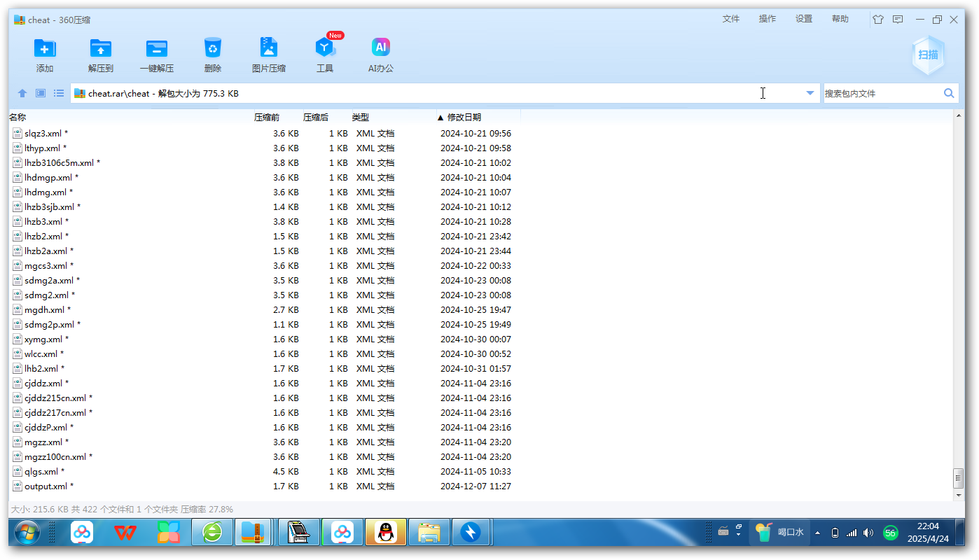Open the Windows Start button
Screen dimensions: 979x560
pos(27,533)
